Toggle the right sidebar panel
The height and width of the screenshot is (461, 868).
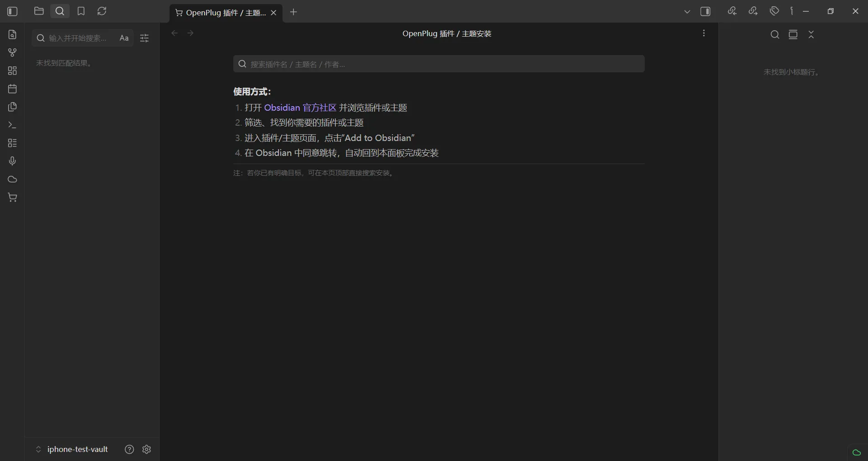[x=706, y=12]
